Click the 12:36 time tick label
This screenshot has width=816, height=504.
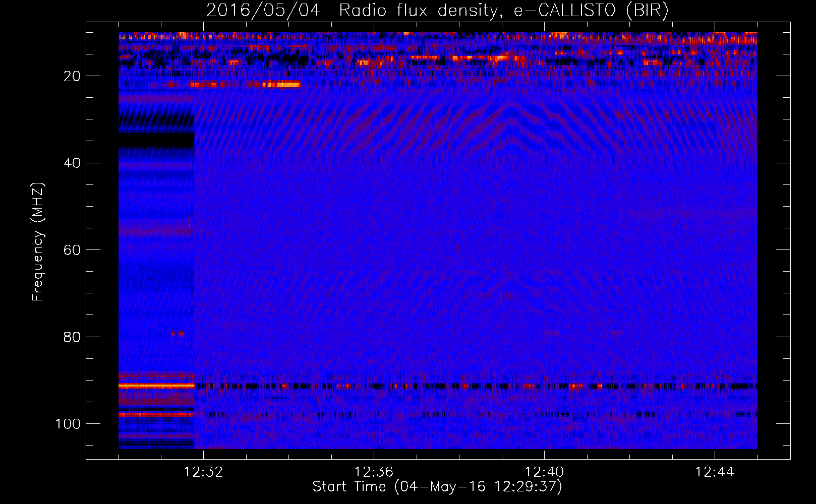pos(374,472)
